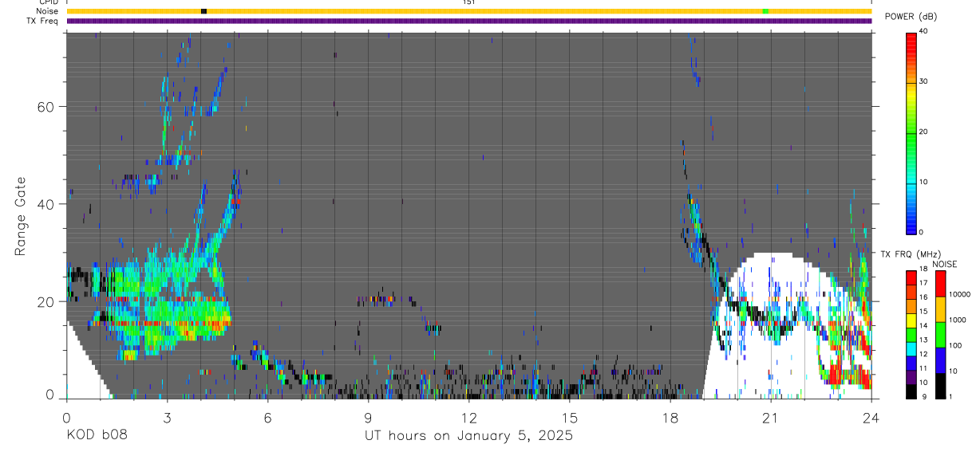Click the 'POWER (dB)' legend title
Image resolution: width=980 pixels, height=452 pixels.
point(911,17)
